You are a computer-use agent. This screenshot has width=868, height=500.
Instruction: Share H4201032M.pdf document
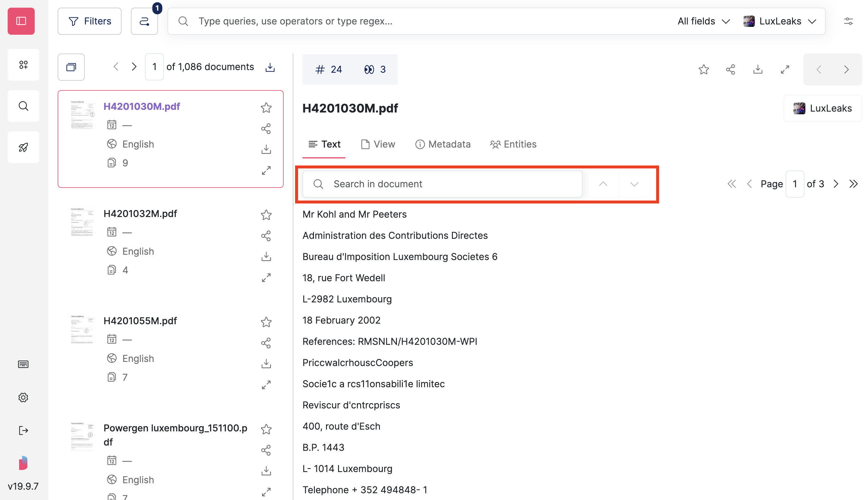(266, 236)
